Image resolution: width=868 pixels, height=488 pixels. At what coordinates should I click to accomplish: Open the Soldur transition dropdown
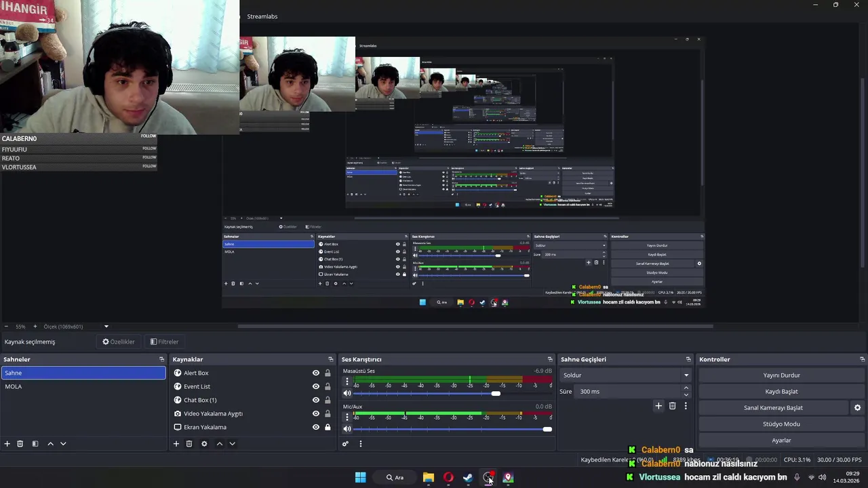tap(625, 375)
